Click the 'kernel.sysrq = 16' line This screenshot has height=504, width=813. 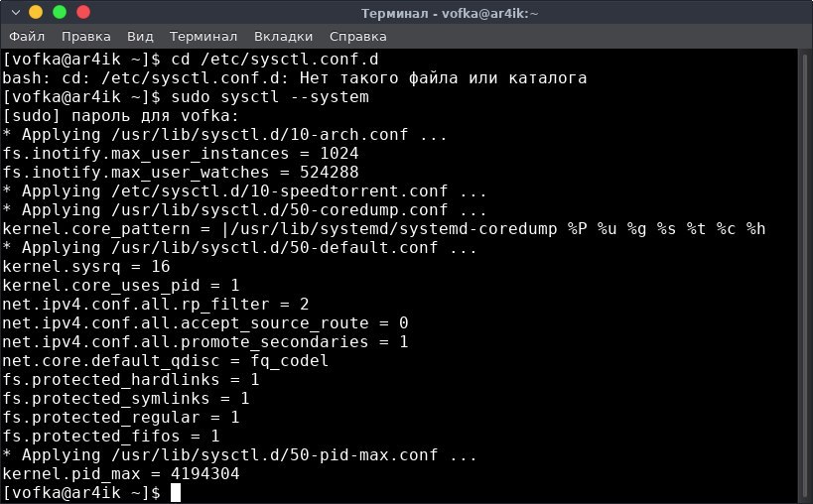click(86, 266)
